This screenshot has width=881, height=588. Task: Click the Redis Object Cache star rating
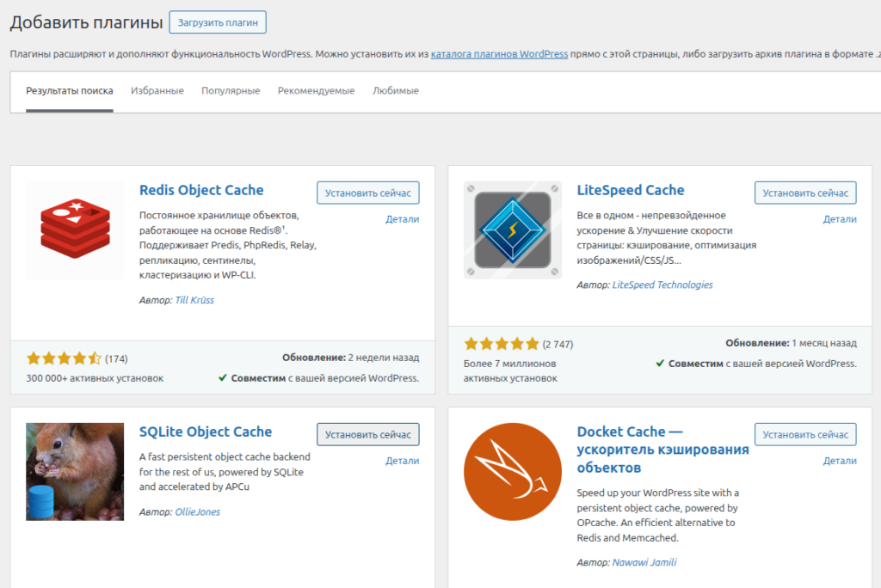[x=64, y=358]
